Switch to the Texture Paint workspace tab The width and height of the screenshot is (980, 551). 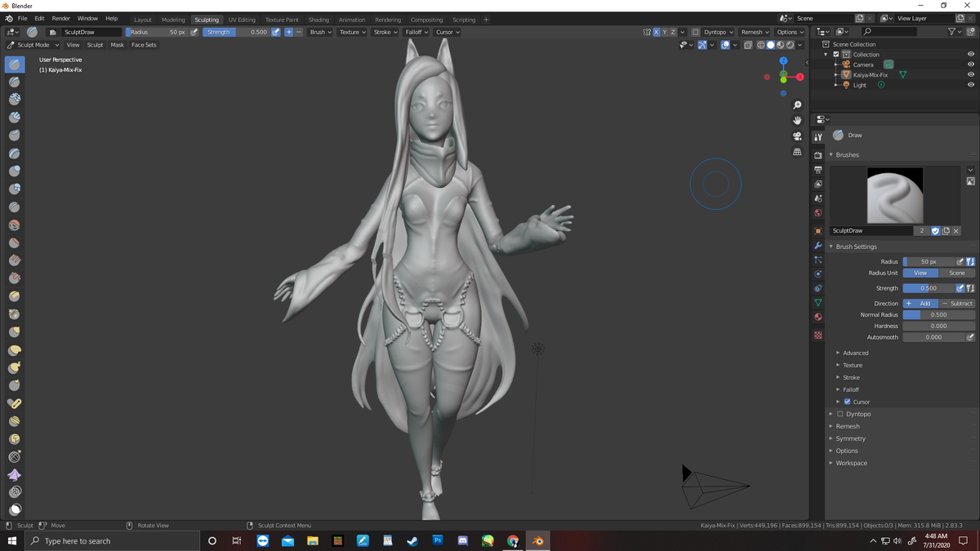pos(282,20)
